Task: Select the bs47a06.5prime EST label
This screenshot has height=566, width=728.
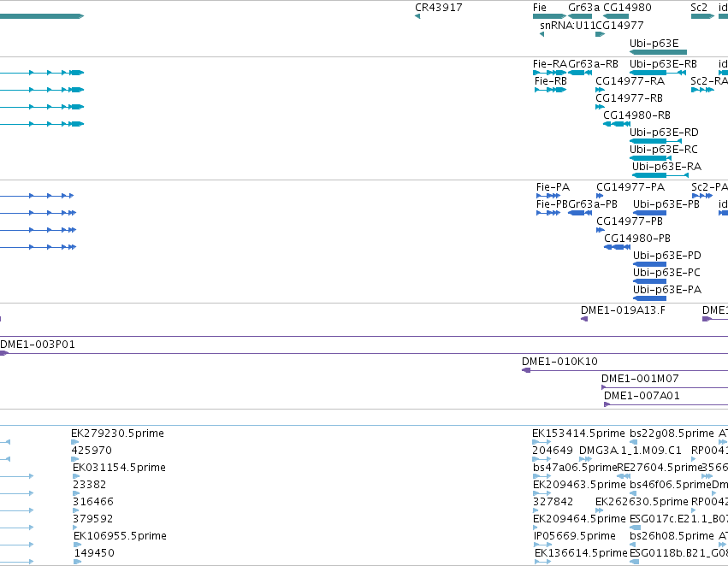Action: tap(575, 469)
